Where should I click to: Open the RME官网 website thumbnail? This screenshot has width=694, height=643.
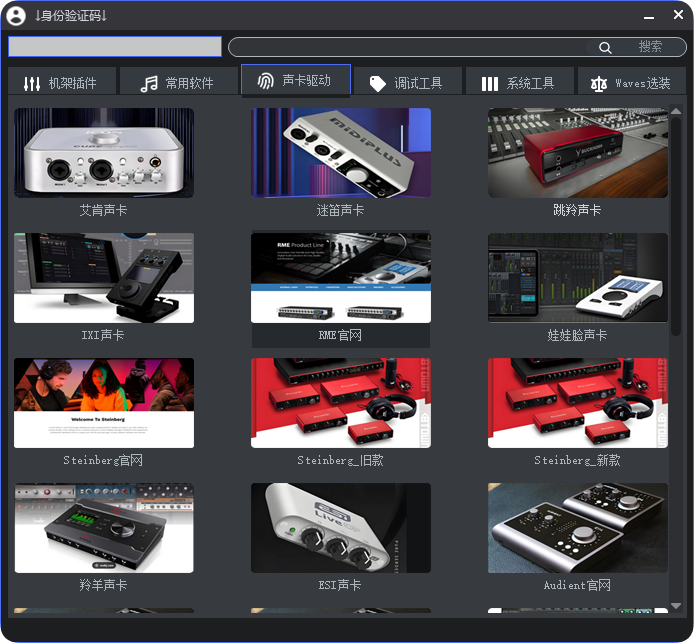341,278
